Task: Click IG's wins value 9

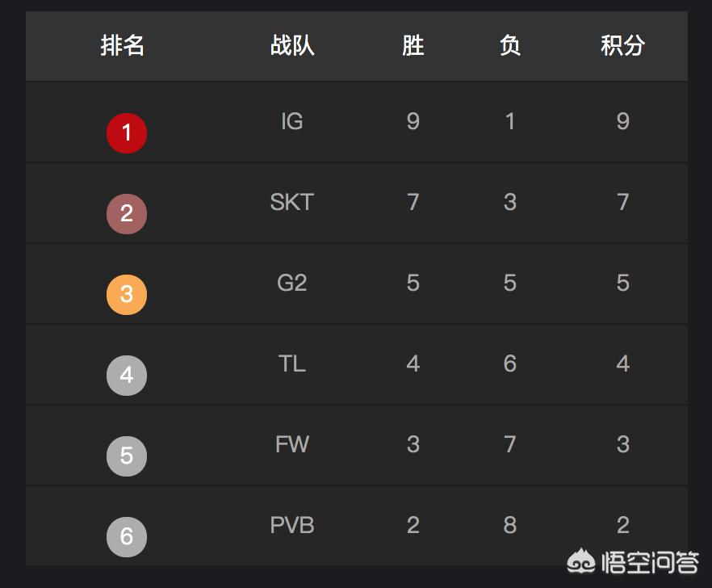Action: tap(413, 121)
